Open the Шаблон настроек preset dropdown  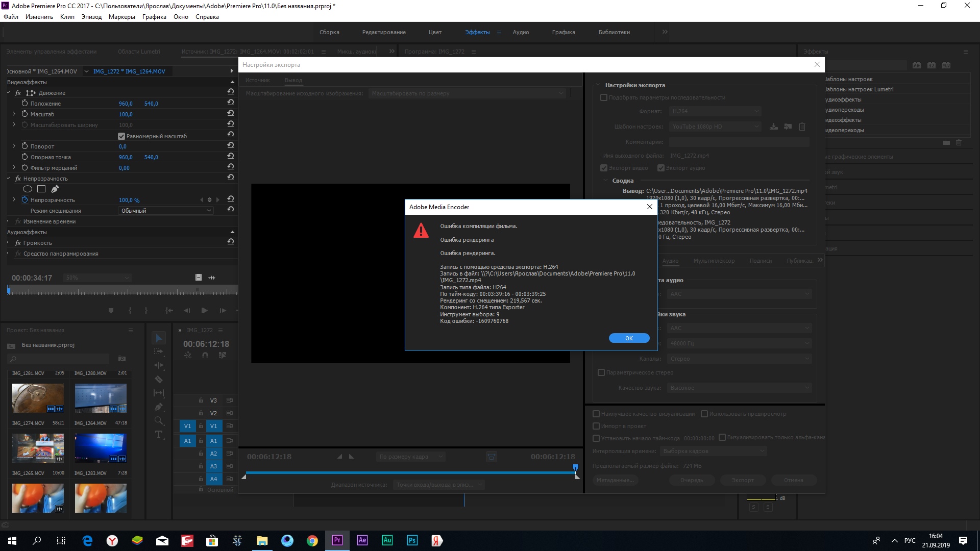click(x=715, y=127)
